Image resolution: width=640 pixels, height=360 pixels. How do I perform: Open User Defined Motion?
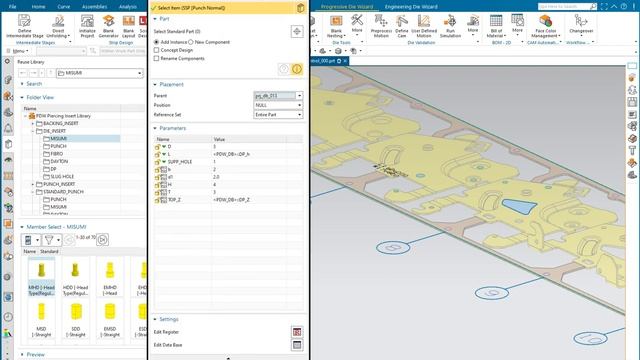coord(424,21)
